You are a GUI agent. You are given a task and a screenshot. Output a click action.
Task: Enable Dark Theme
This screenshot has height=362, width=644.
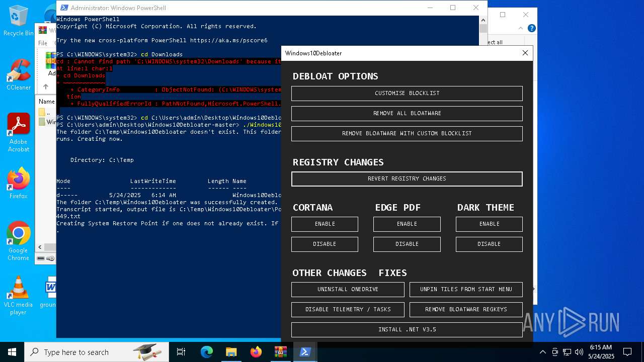click(489, 224)
